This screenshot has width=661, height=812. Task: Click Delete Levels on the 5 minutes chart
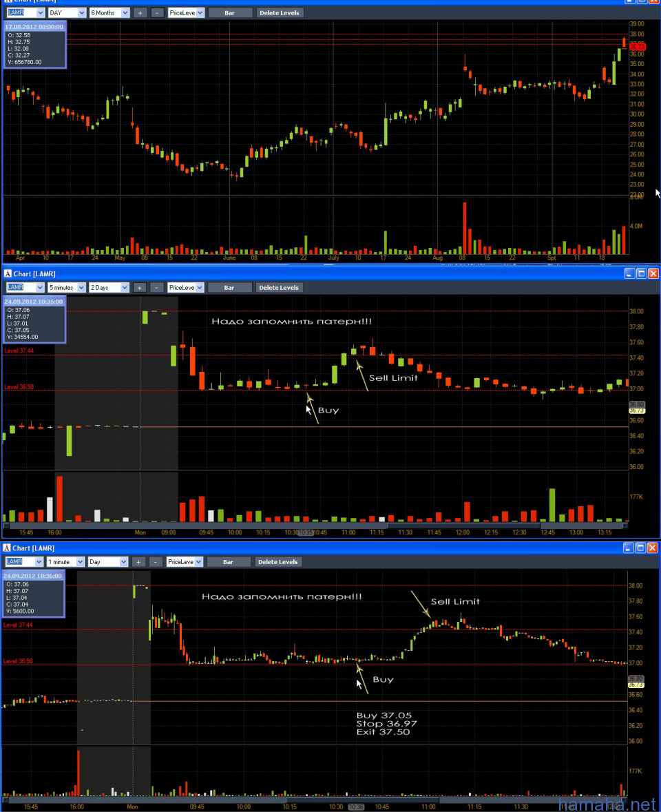278,287
